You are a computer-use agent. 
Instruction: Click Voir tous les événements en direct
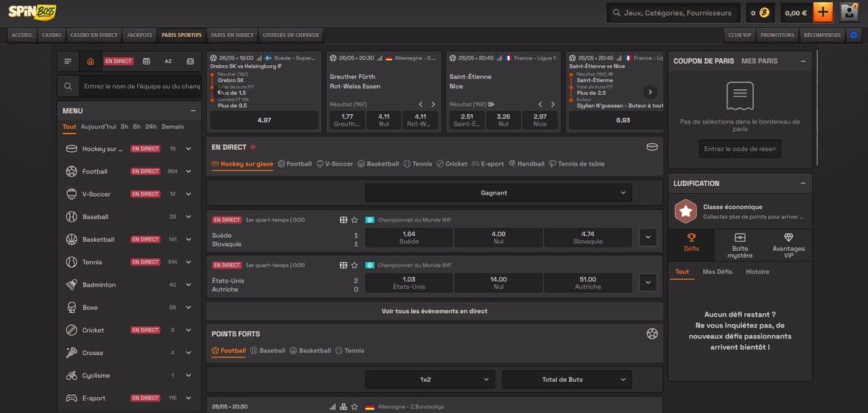click(x=435, y=311)
